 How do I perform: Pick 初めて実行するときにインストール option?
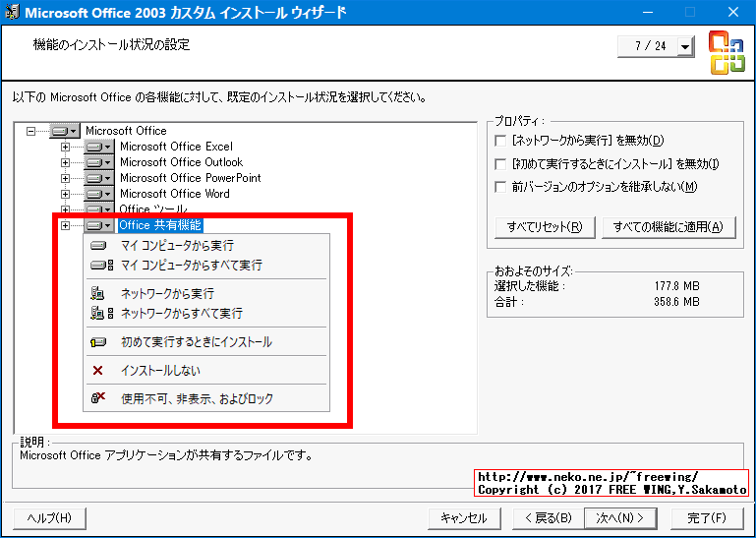point(206,342)
